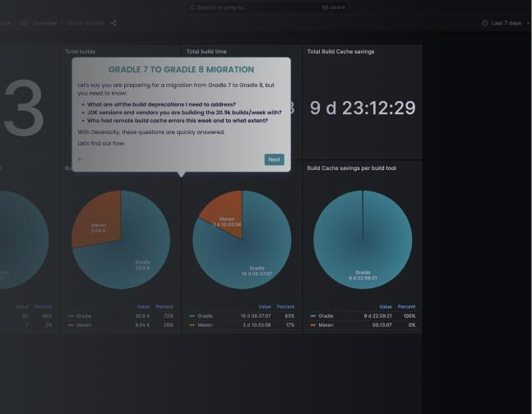Sort the cache savings legend by Value
532x414 pixels.
[386, 307]
